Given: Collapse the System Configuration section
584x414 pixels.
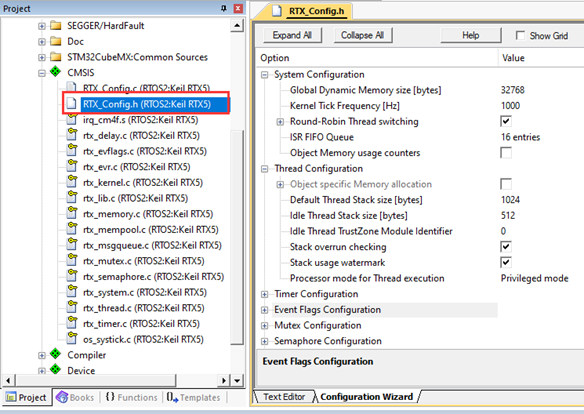Looking at the screenshot, I should click(x=264, y=75).
